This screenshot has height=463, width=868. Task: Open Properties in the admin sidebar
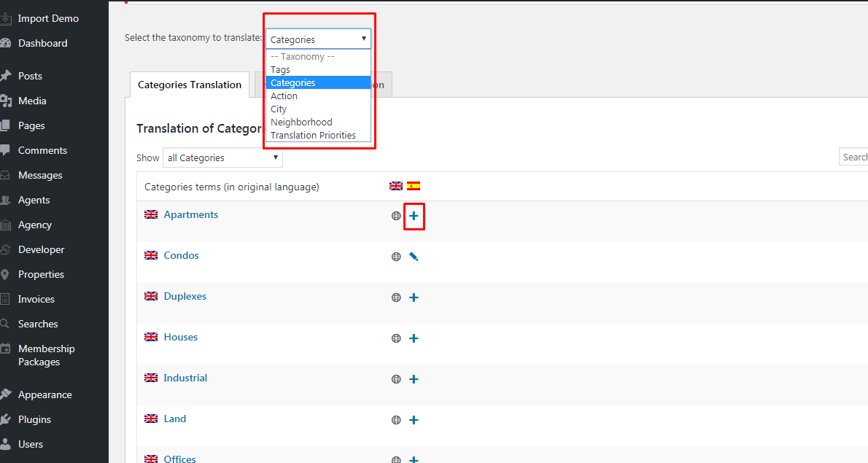[41, 274]
